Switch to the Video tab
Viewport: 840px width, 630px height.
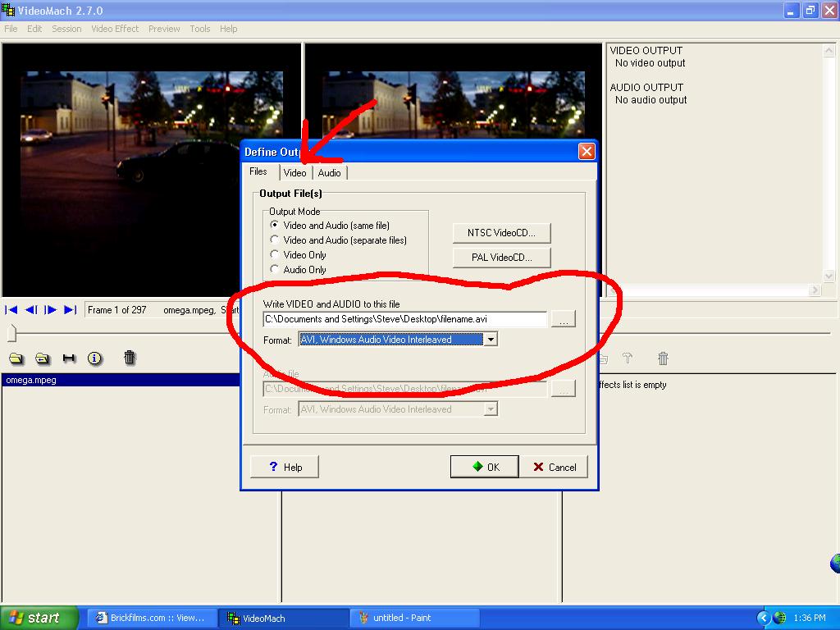tap(294, 173)
